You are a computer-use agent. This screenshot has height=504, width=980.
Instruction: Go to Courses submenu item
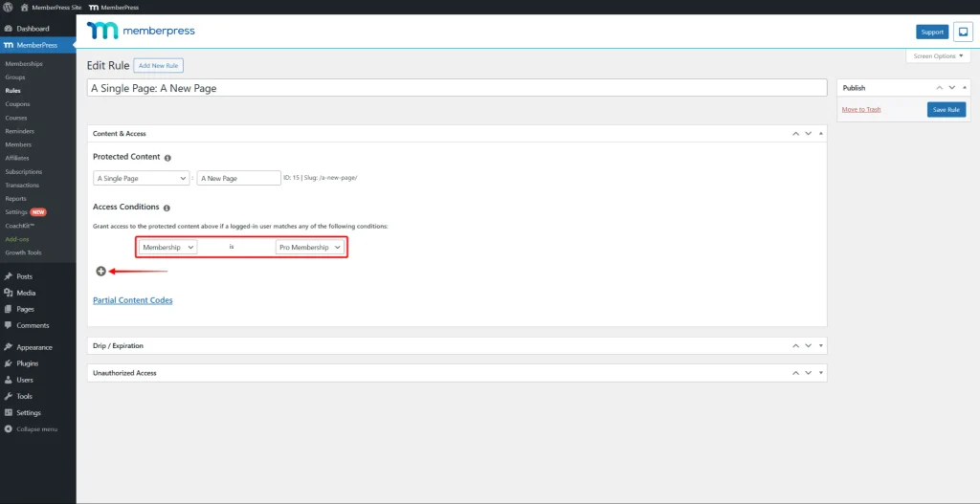16,118
